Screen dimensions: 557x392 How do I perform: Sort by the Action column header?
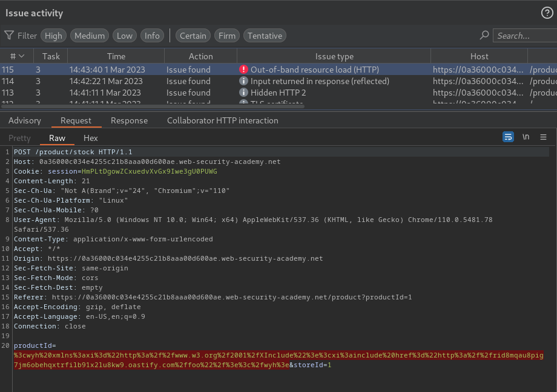click(x=201, y=56)
